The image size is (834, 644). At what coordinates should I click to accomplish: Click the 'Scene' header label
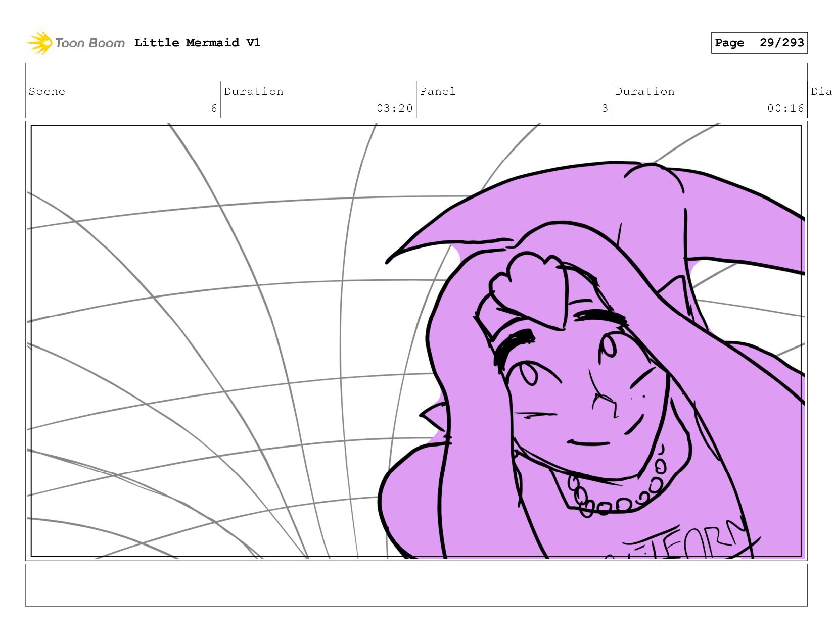click(x=47, y=91)
